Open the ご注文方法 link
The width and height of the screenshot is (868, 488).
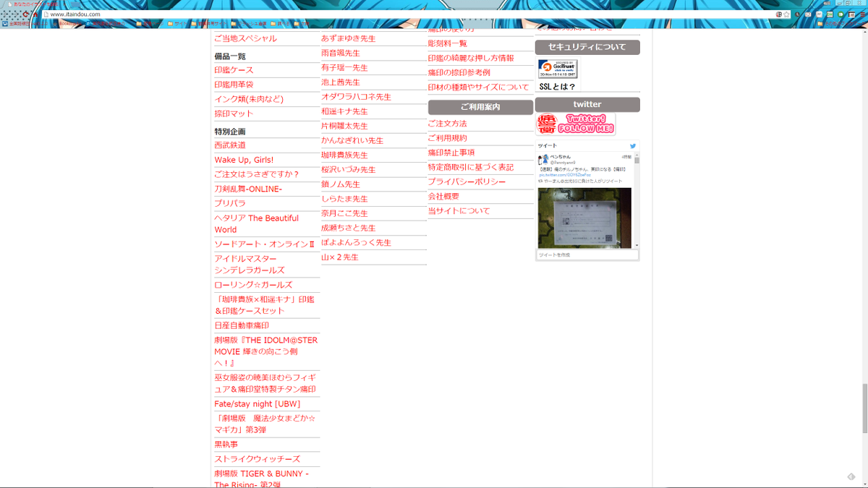(x=448, y=124)
